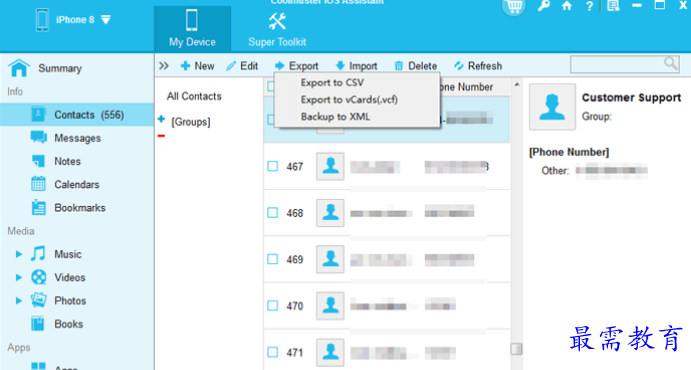Click the search magnifier icon
Viewport: 691px width, 370px height.
(x=670, y=64)
